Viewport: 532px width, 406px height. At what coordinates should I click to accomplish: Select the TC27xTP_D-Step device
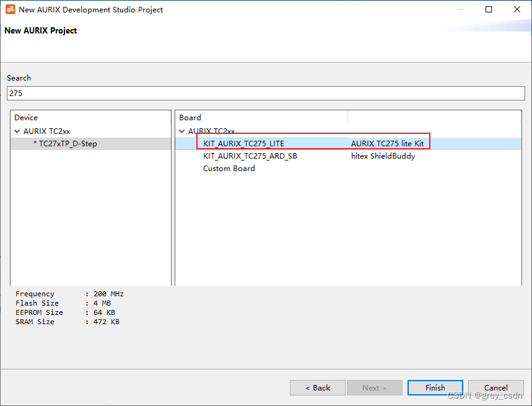pos(64,143)
